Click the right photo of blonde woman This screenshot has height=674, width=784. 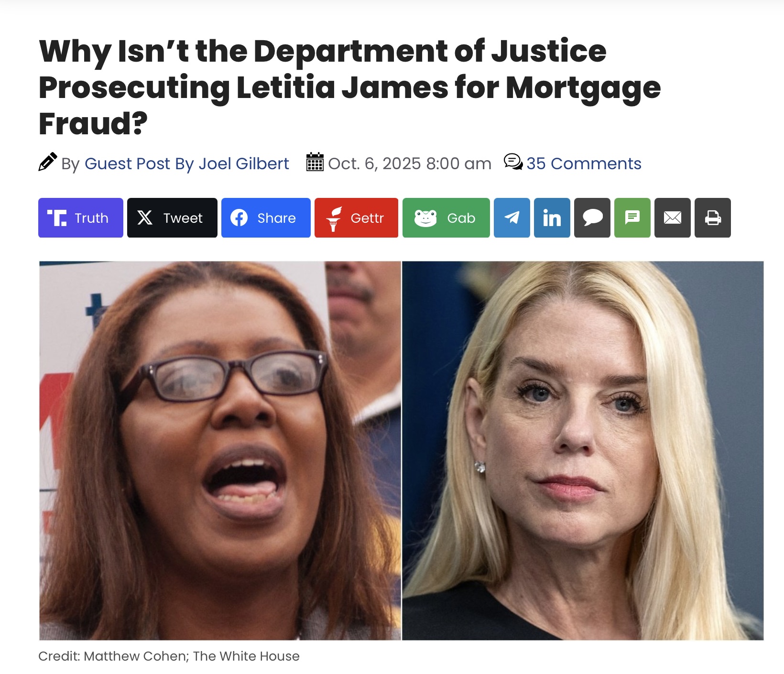point(583,450)
